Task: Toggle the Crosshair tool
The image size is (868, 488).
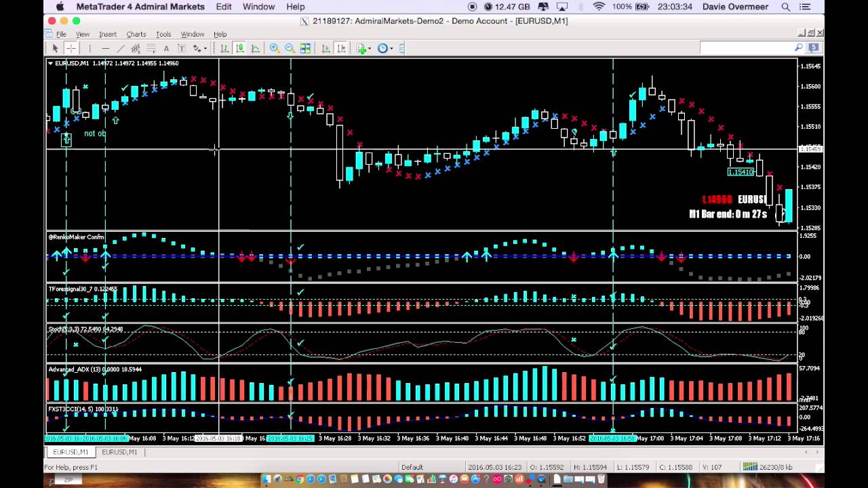Action: [x=71, y=48]
